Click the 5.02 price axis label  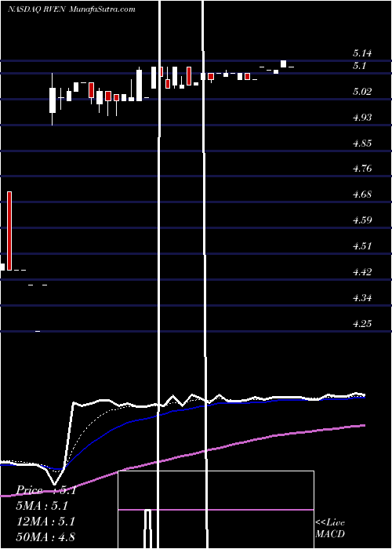(362, 92)
